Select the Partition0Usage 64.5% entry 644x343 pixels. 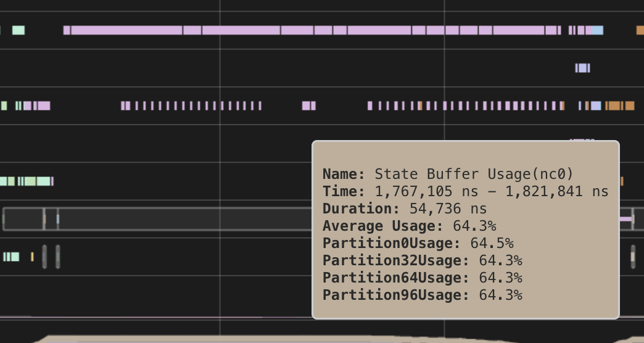pyautogui.click(x=418, y=243)
